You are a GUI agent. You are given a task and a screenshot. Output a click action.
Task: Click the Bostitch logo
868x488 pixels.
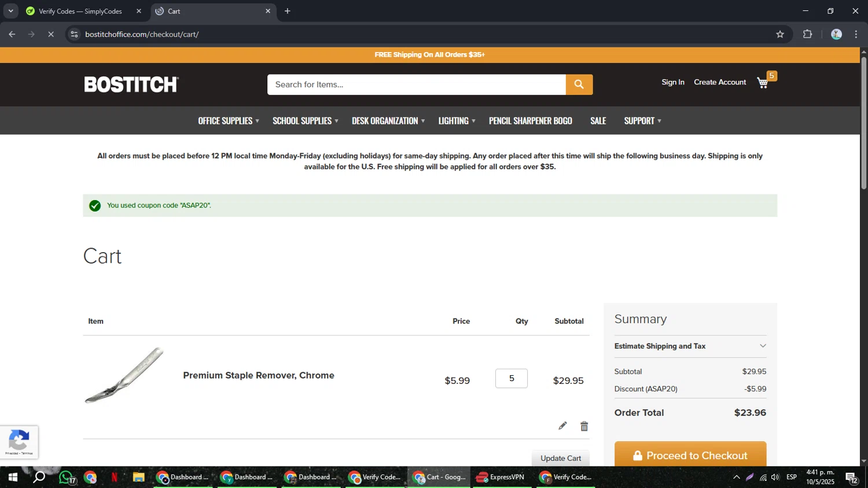(x=131, y=84)
